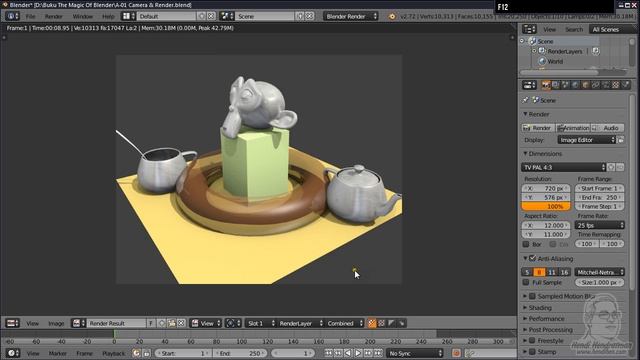Image resolution: width=640 pixels, height=360 pixels.
Task: Open the Render Layers properties tab icon
Action: point(556,85)
